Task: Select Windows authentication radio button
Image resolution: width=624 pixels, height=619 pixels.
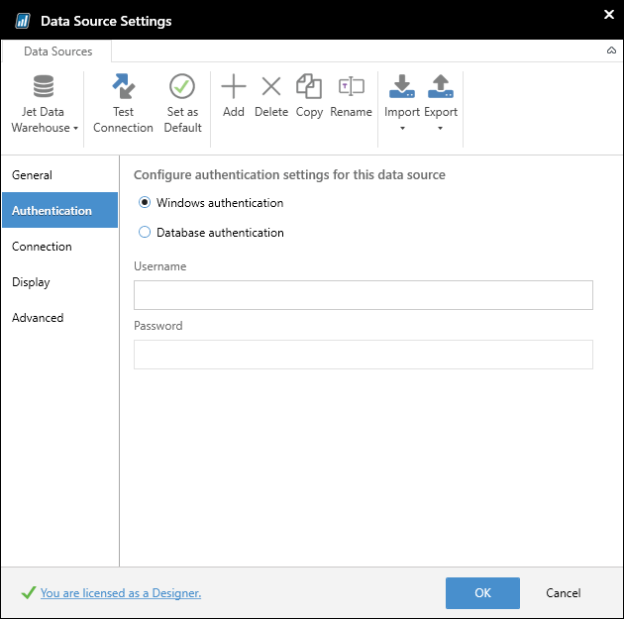Action: [x=144, y=203]
